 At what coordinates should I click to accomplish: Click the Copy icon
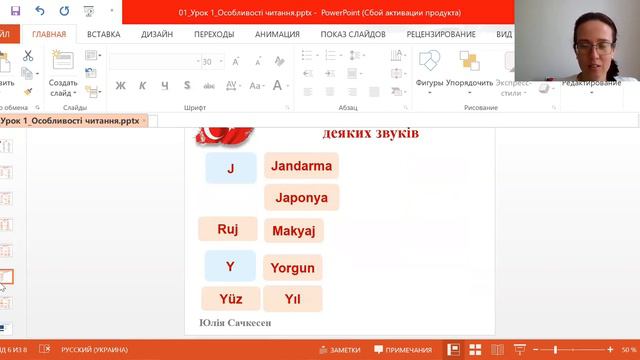(27, 73)
